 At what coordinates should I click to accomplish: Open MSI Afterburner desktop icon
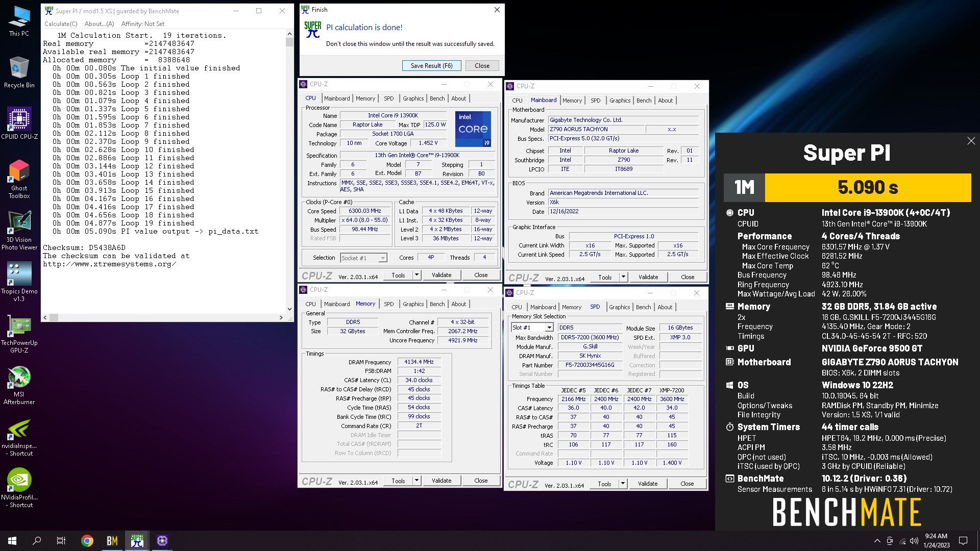(19, 386)
